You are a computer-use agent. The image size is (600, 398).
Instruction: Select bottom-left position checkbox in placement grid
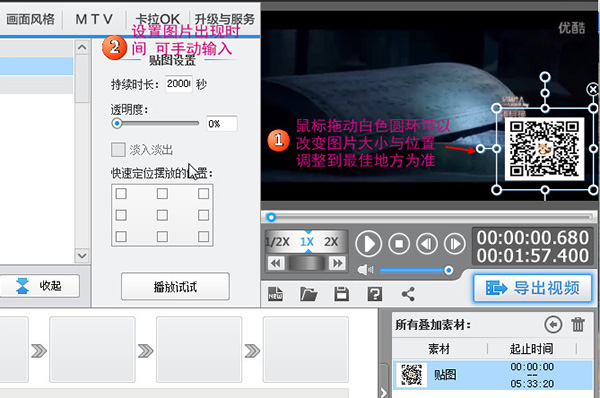[x=121, y=237]
